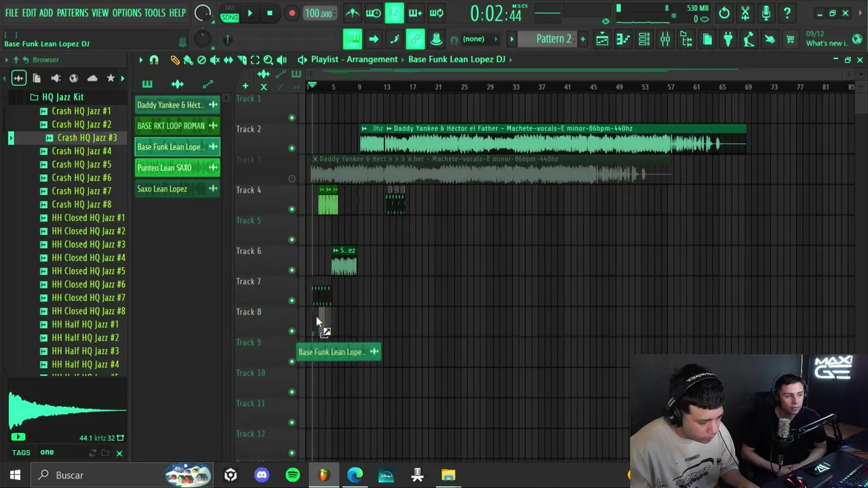Image resolution: width=868 pixels, height=488 pixels.
Task: Open the EDIT menu
Action: pos(28,13)
